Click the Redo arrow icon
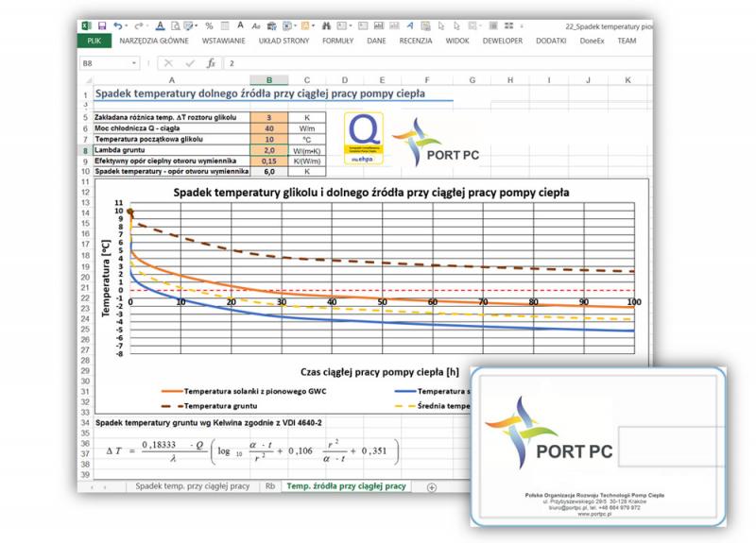 tap(140, 25)
